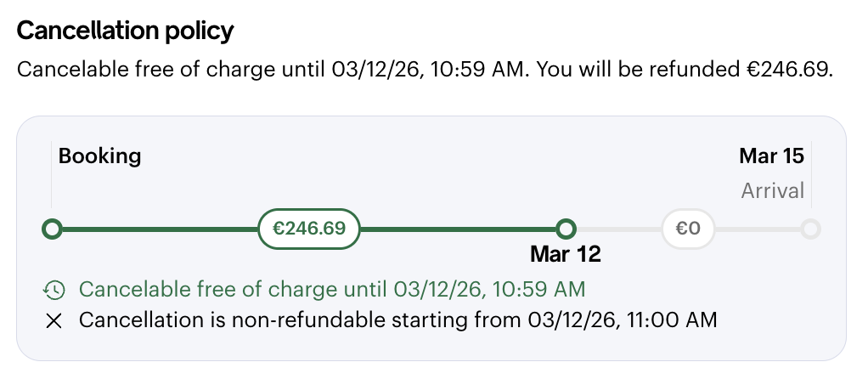868x379 pixels.
Task: Click the refund summary sentence mentioning €246.69
Action: pos(423,69)
